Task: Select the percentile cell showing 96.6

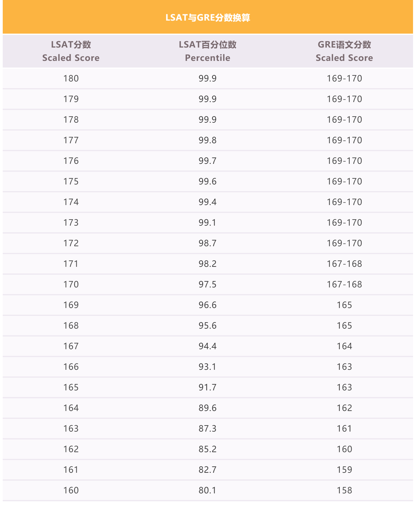Action: pyautogui.click(x=208, y=305)
